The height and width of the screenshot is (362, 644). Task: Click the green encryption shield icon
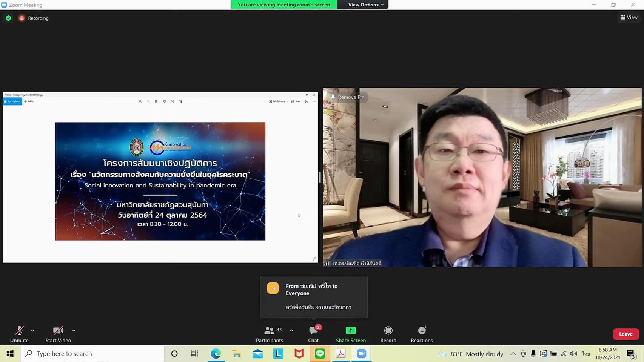(x=8, y=18)
